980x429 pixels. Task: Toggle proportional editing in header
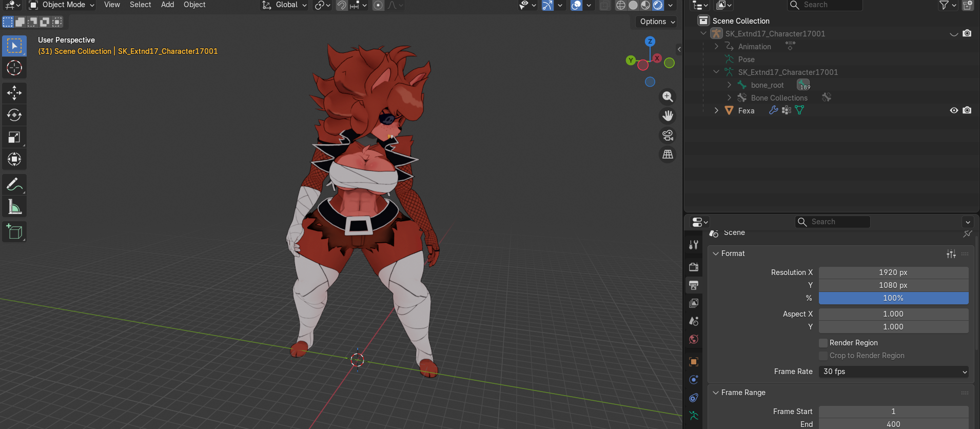click(x=378, y=5)
